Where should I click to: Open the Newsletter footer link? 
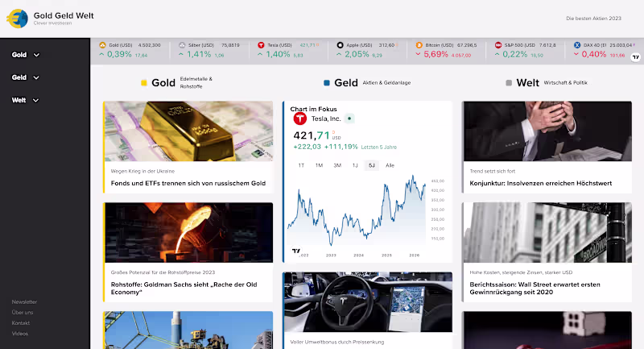24,301
